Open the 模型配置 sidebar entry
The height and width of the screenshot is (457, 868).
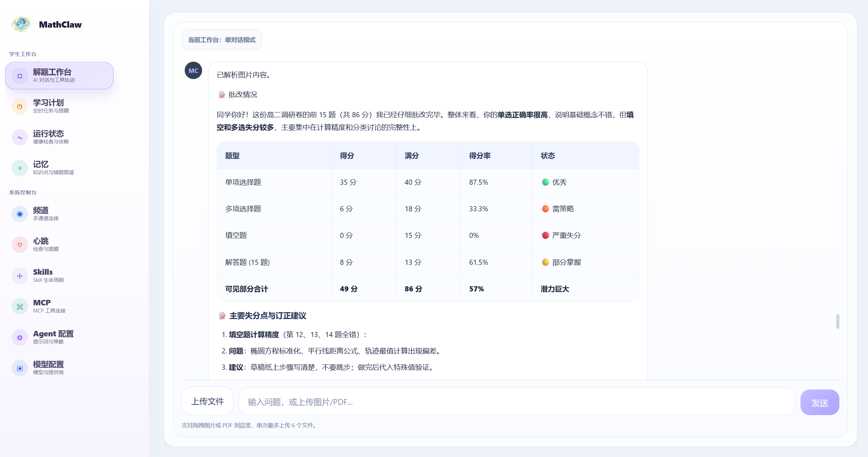[48, 367]
